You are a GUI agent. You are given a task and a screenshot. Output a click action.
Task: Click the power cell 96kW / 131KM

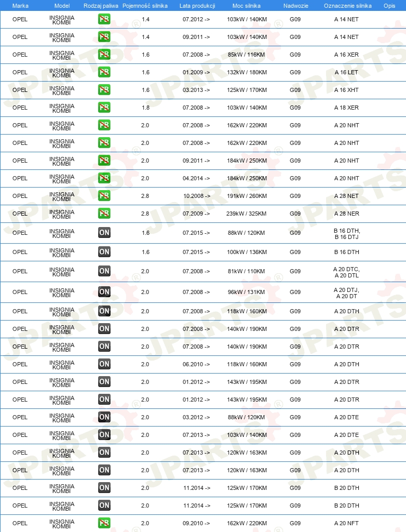(246, 292)
